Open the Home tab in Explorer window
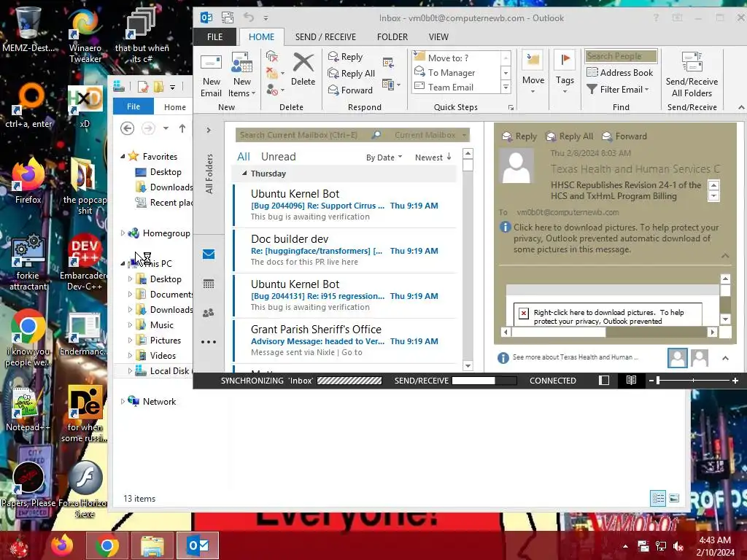747x560 pixels. pyautogui.click(x=175, y=107)
